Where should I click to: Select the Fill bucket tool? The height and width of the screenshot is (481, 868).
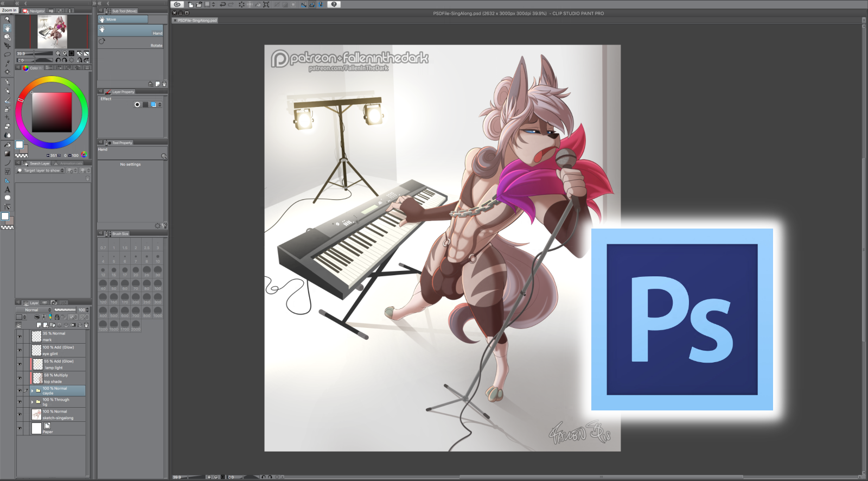point(7,144)
